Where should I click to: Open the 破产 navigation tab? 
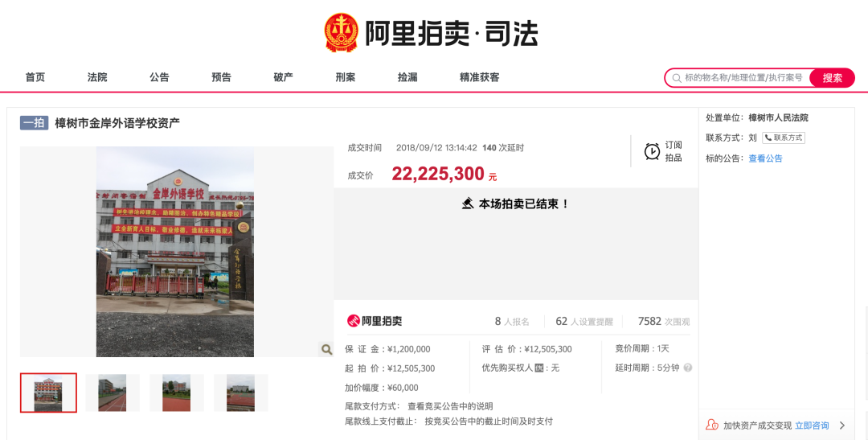(x=283, y=77)
